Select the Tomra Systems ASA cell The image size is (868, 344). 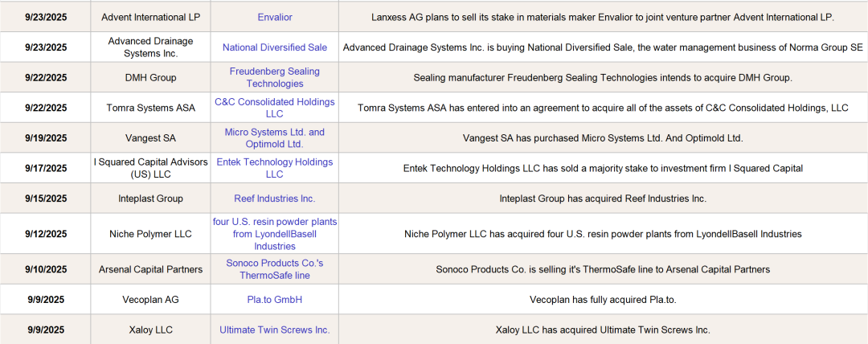tap(150, 108)
